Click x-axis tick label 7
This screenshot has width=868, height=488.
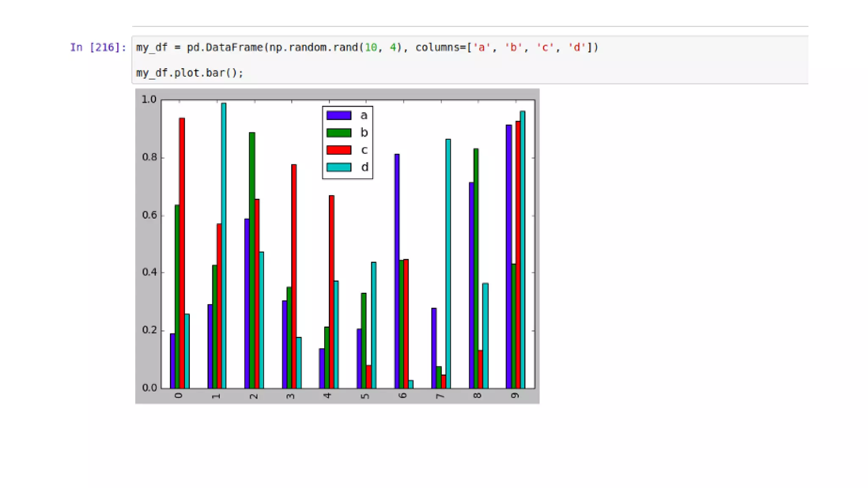coord(440,396)
